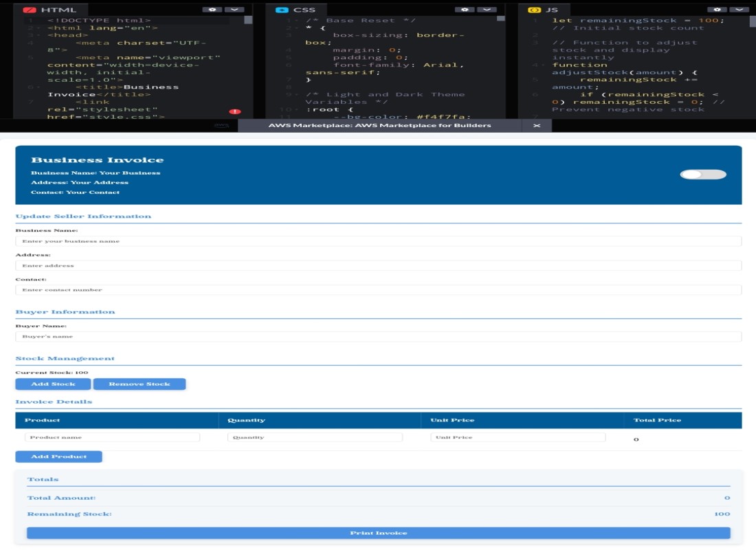This screenshot has height=550, width=756.
Task: Click the Add Product button
Action: pyautogui.click(x=59, y=456)
